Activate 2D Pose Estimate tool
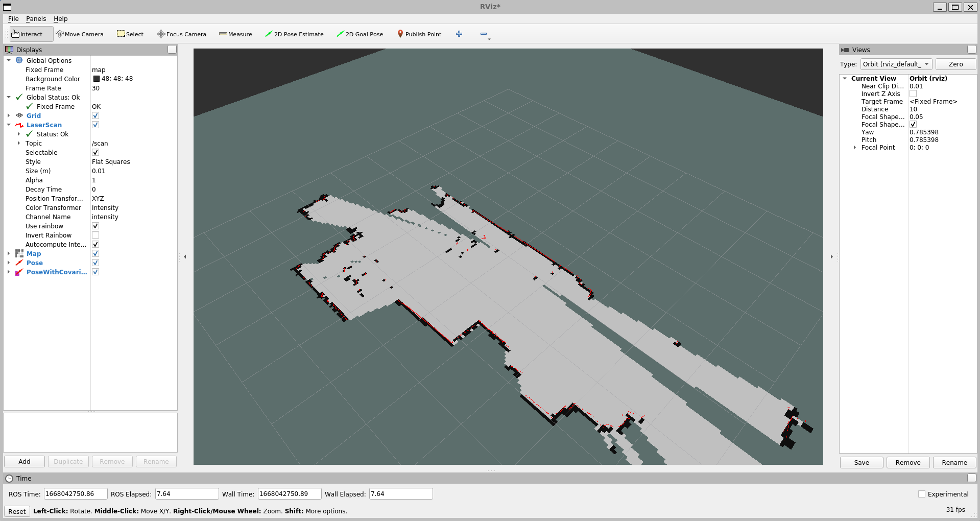The image size is (980, 521). (x=294, y=34)
